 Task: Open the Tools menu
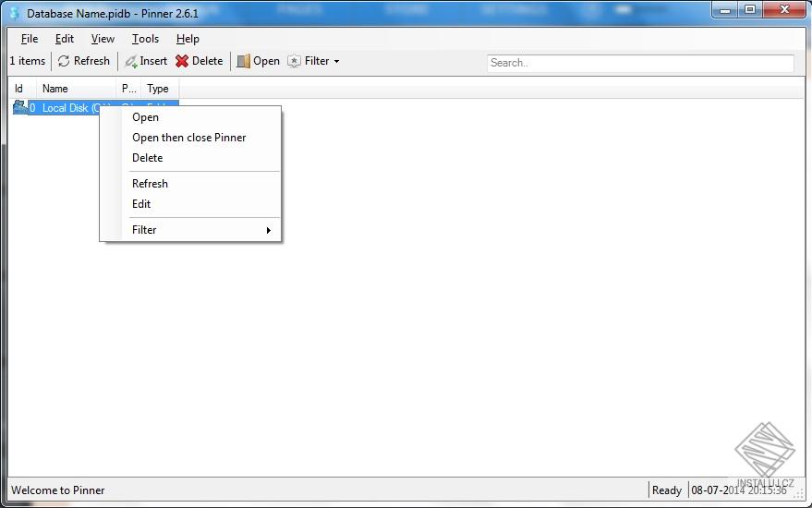click(x=145, y=39)
